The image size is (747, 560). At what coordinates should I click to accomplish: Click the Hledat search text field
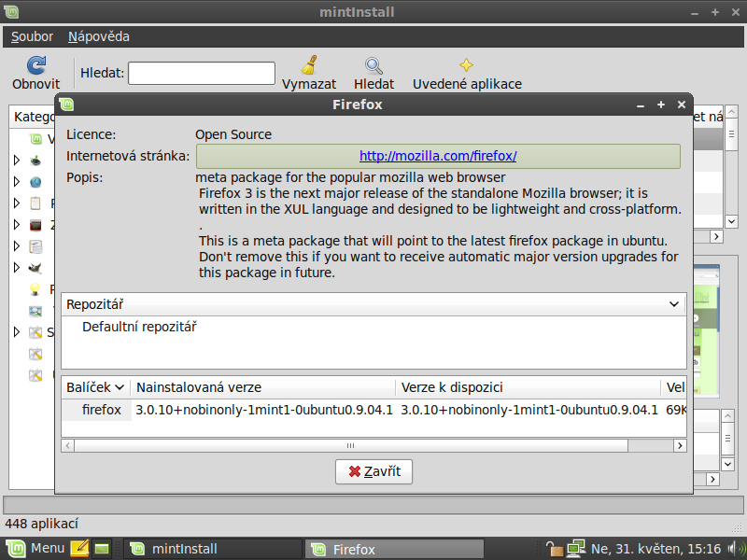tap(202, 74)
